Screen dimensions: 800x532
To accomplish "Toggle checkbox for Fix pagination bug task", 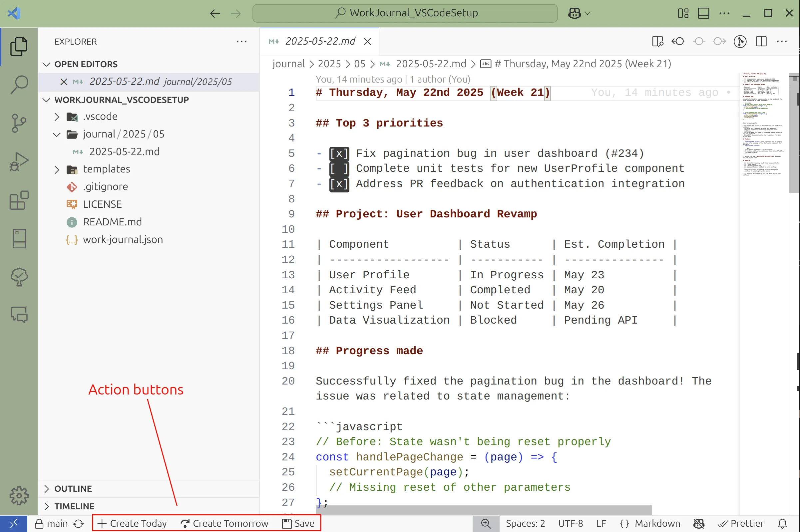I will pos(339,154).
